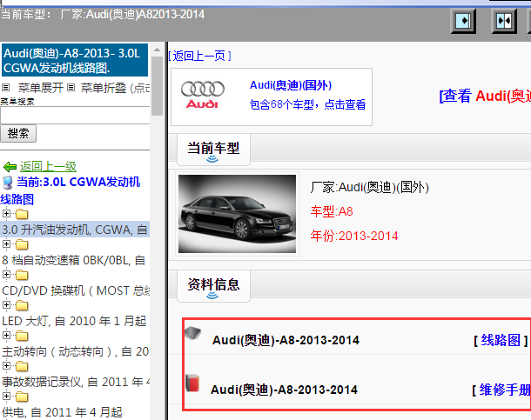This screenshot has width=531, height=420.
Task: Click 车型:A8 red text
Action: [x=332, y=211]
